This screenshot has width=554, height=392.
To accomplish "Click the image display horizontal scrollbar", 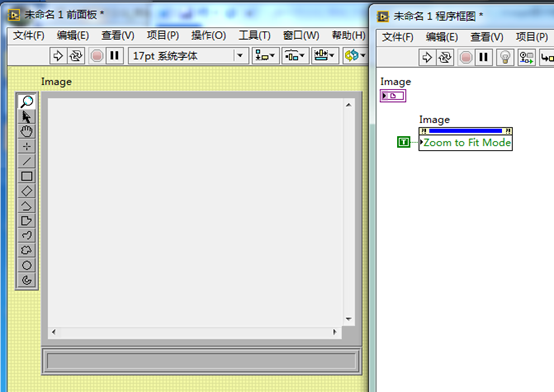I will tap(194, 332).
